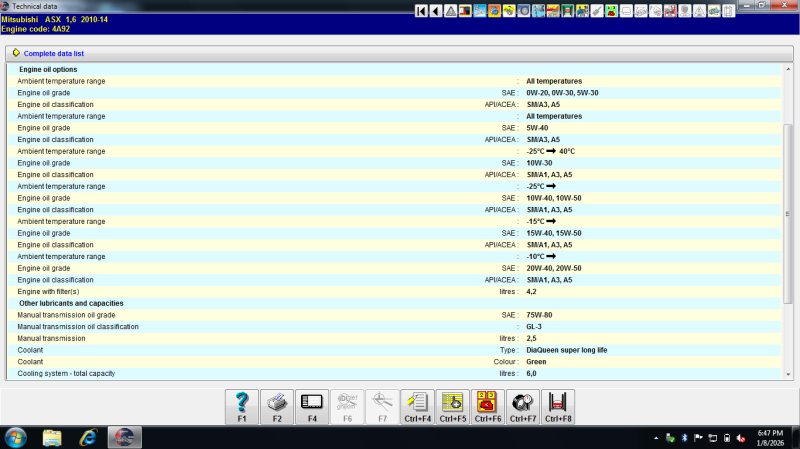The height and width of the screenshot is (449, 800).
Task: Click the Ctrl+F8 wheel alignment car button
Action: click(558, 407)
